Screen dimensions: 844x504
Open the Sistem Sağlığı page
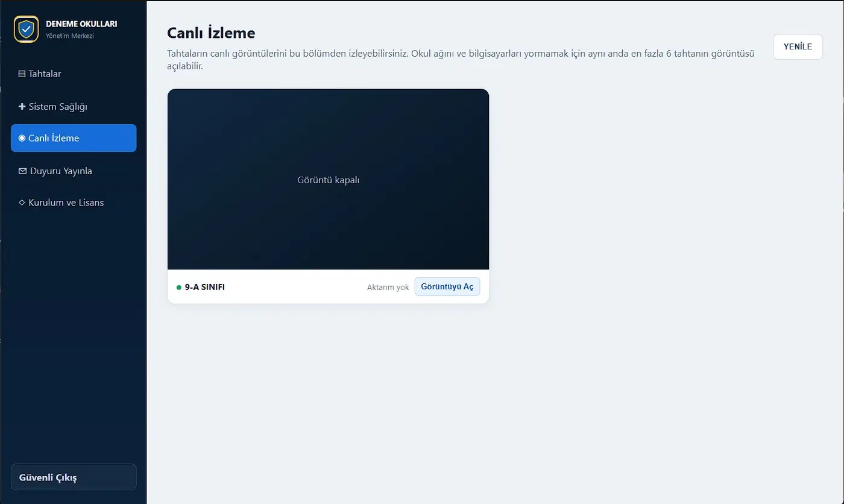pyautogui.click(x=74, y=107)
